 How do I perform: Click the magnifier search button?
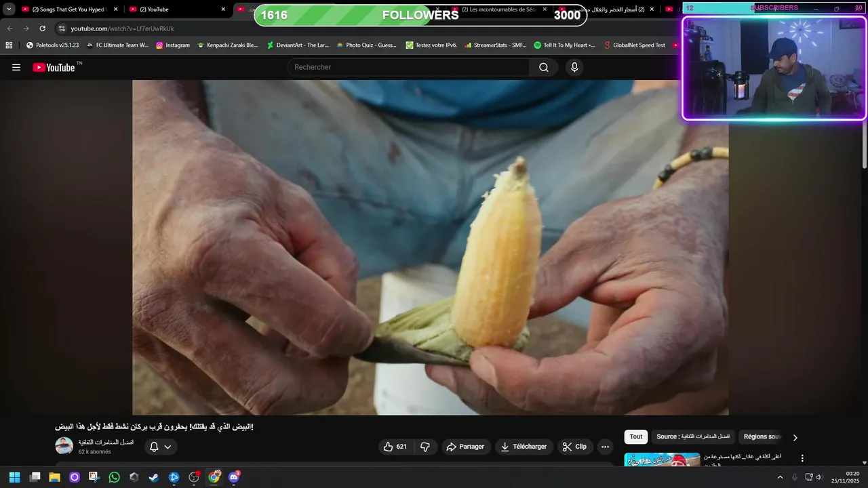[x=544, y=67]
